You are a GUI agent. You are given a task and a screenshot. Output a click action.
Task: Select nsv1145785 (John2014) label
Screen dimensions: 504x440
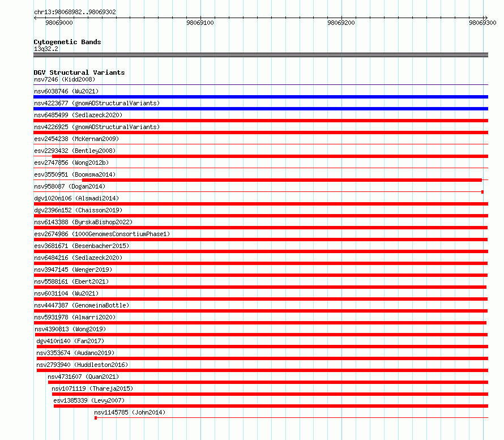tap(130, 412)
